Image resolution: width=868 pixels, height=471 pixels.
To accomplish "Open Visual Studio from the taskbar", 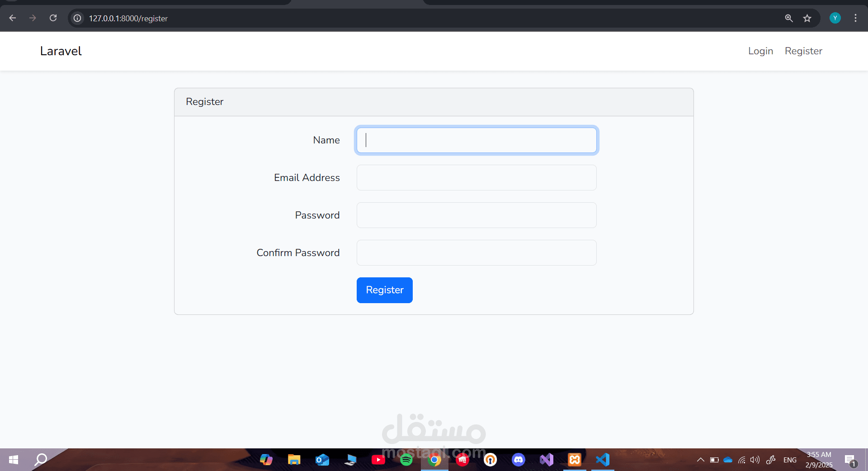I will pos(547,460).
